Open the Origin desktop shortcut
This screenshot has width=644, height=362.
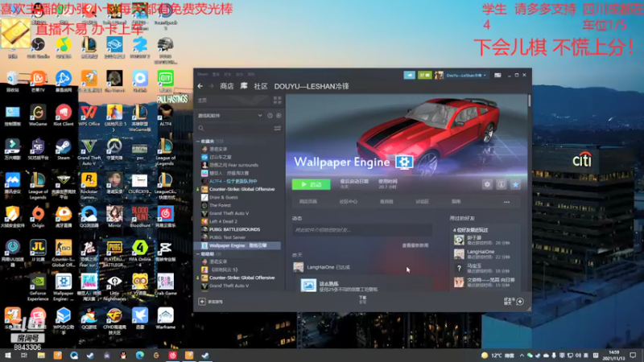click(38, 217)
